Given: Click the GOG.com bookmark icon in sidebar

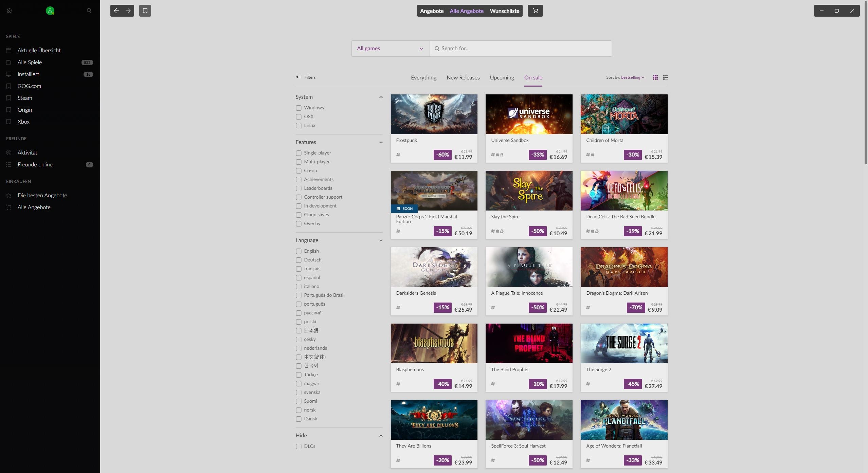Looking at the screenshot, I should [9, 86].
